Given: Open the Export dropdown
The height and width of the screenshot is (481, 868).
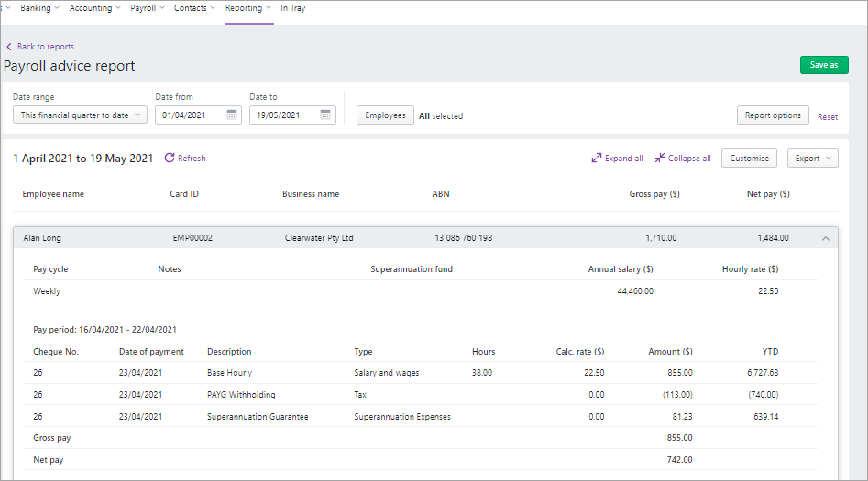Looking at the screenshot, I should (x=812, y=159).
